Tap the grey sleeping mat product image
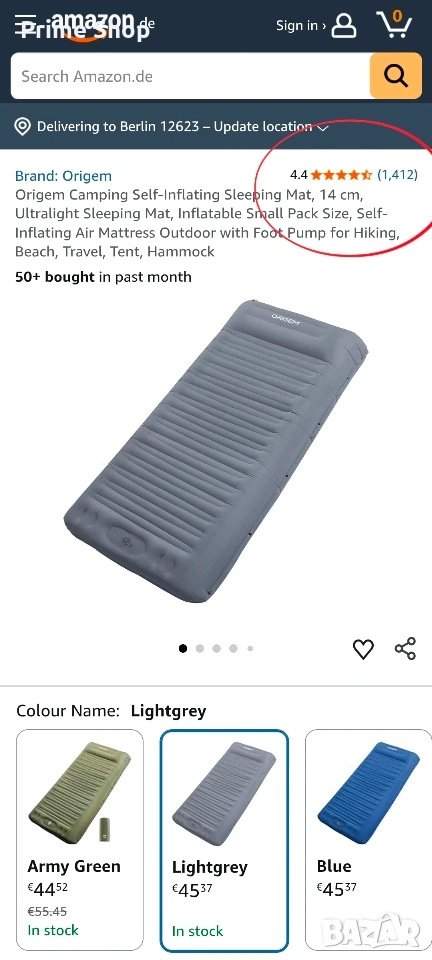 point(216,451)
